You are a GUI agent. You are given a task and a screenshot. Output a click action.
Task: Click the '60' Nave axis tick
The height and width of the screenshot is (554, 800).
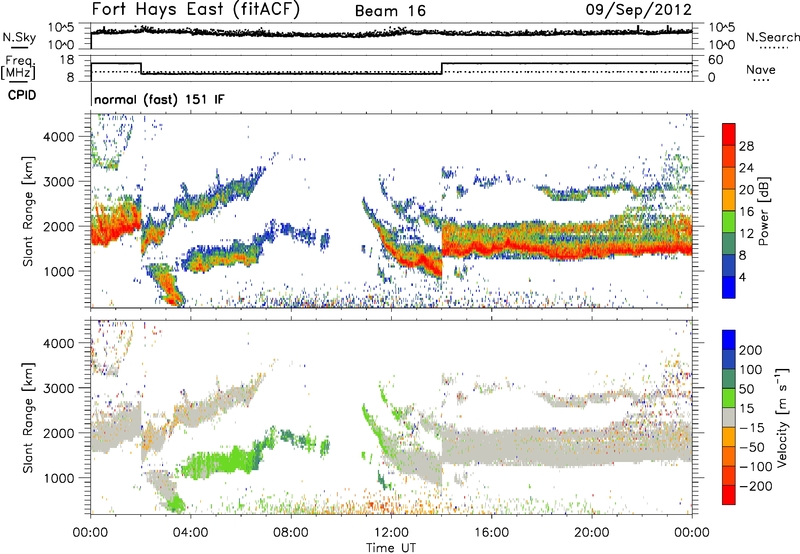716,60
